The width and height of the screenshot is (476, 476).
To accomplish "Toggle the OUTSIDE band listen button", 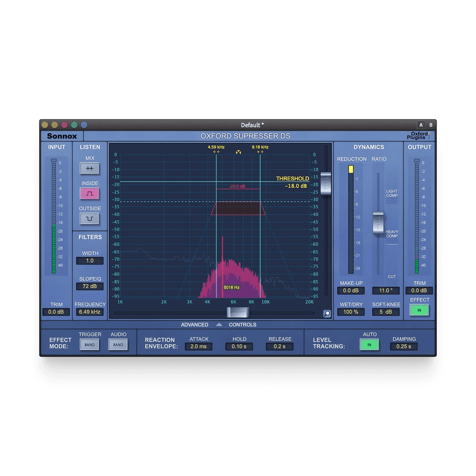I will pos(90,219).
